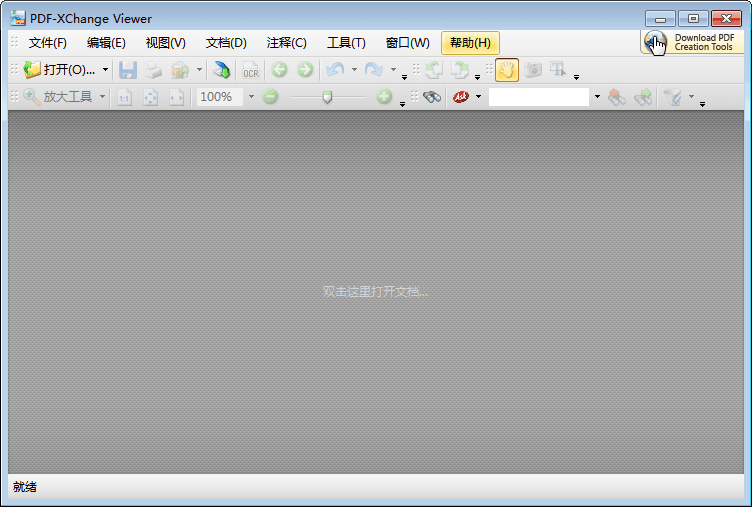Screen dimensions: 752x507
Task: Click the 放大工具 zoom-in tool
Action: click(58, 97)
